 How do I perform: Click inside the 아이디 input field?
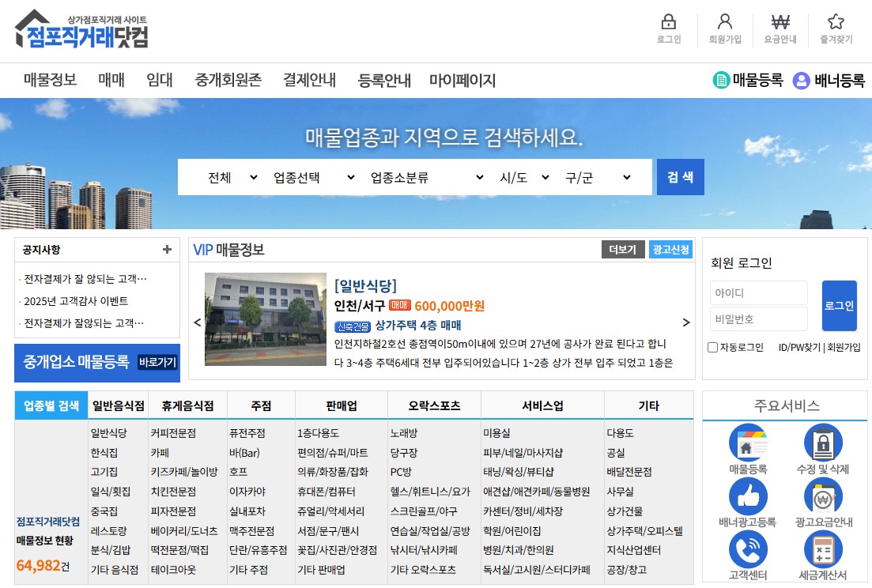(x=759, y=292)
